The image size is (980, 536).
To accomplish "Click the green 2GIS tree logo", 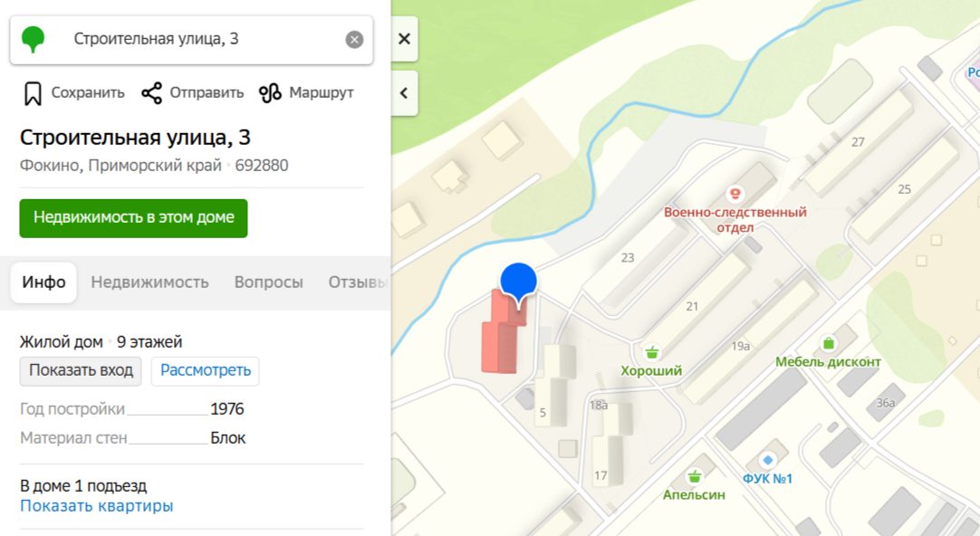I will coord(34,39).
